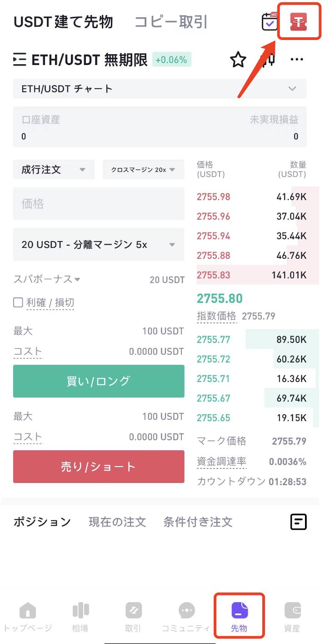Switch to the コピー取引 tab
330x644 pixels.
[x=171, y=22]
